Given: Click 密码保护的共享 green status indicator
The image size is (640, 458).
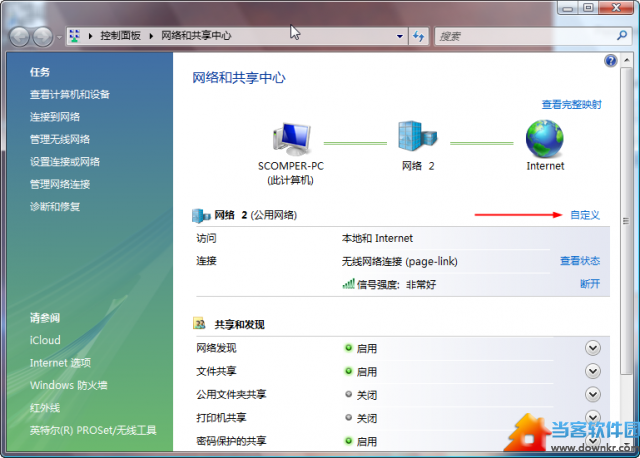Looking at the screenshot, I should click(x=348, y=441).
